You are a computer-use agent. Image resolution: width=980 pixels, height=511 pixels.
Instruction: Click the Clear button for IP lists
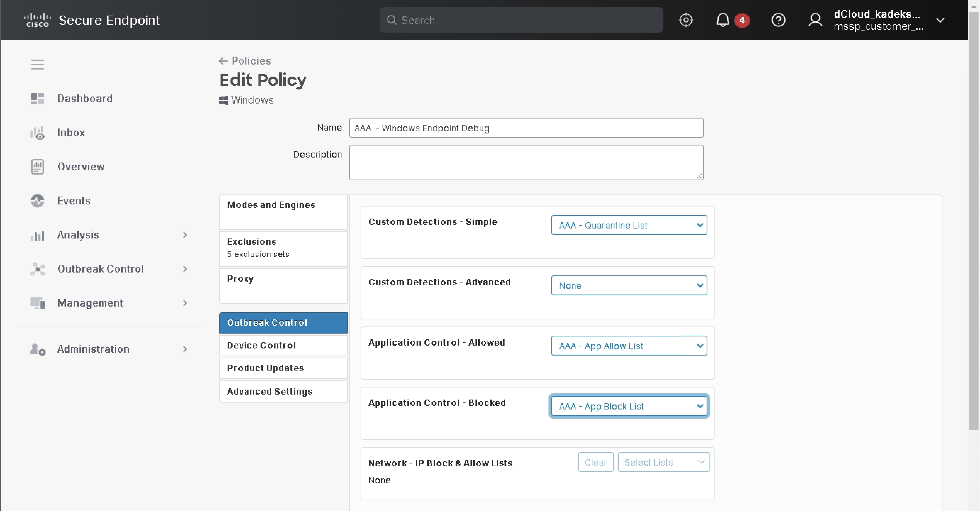click(595, 462)
